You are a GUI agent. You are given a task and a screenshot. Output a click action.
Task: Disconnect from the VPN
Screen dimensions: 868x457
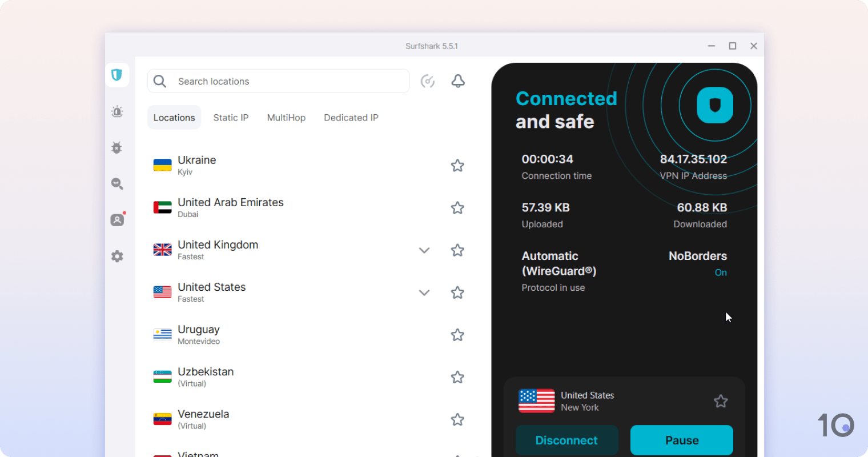[566, 440]
